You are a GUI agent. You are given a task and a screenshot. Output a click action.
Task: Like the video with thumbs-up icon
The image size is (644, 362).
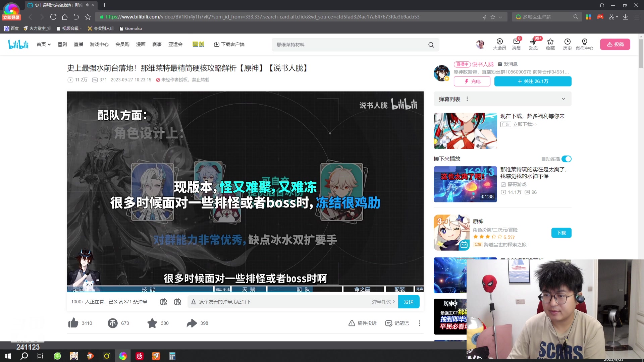coord(73,323)
